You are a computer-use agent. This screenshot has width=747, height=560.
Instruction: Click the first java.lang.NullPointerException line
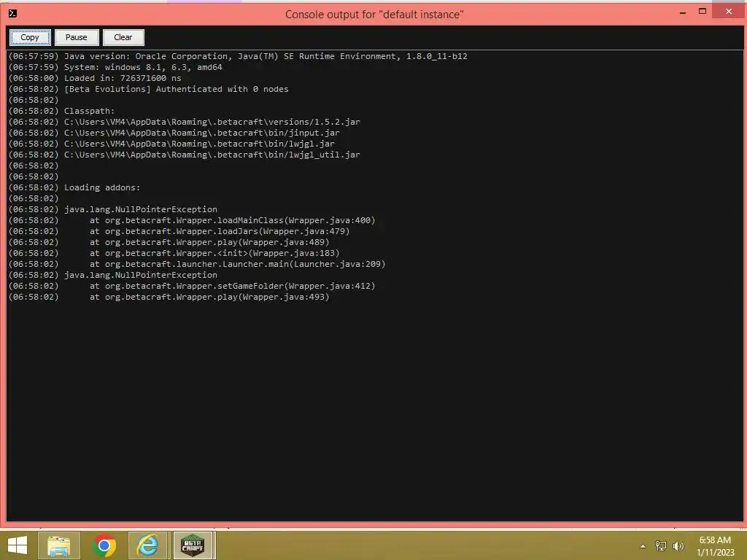click(x=113, y=209)
